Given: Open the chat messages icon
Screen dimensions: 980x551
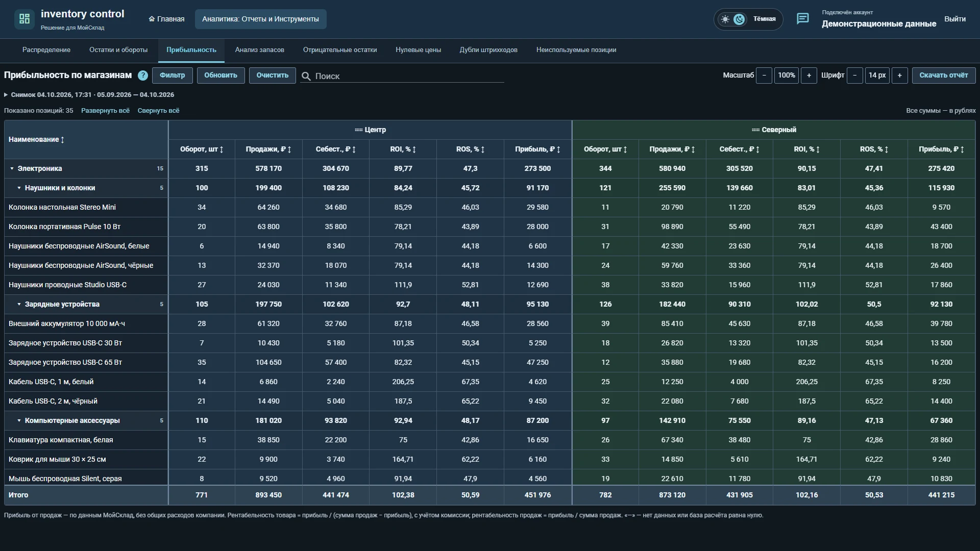Looking at the screenshot, I should (x=802, y=19).
